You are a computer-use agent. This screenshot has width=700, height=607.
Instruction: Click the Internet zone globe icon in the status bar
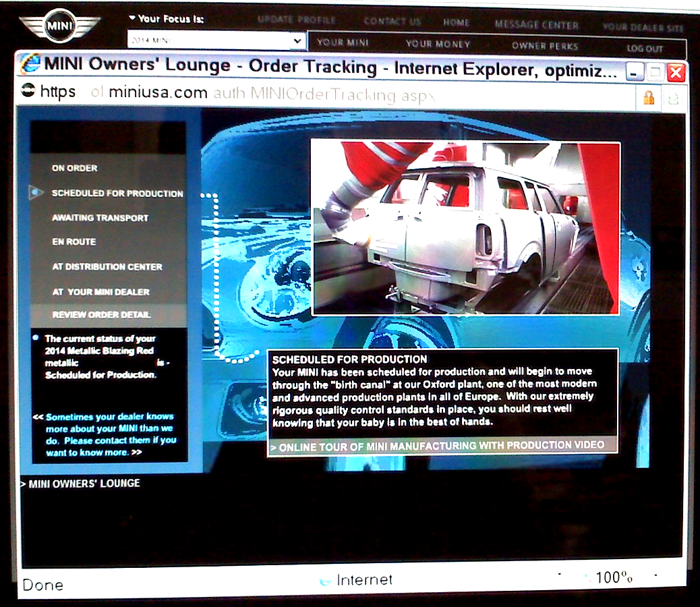click(326, 581)
